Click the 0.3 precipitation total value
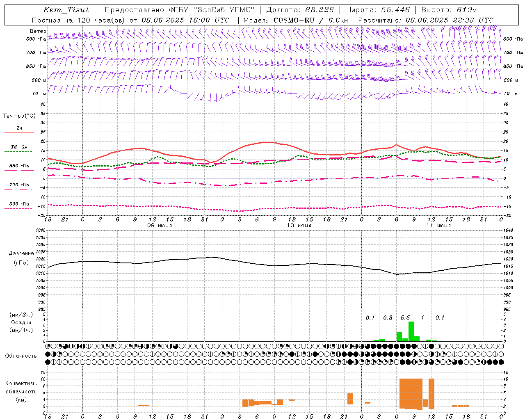 [388, 317]
